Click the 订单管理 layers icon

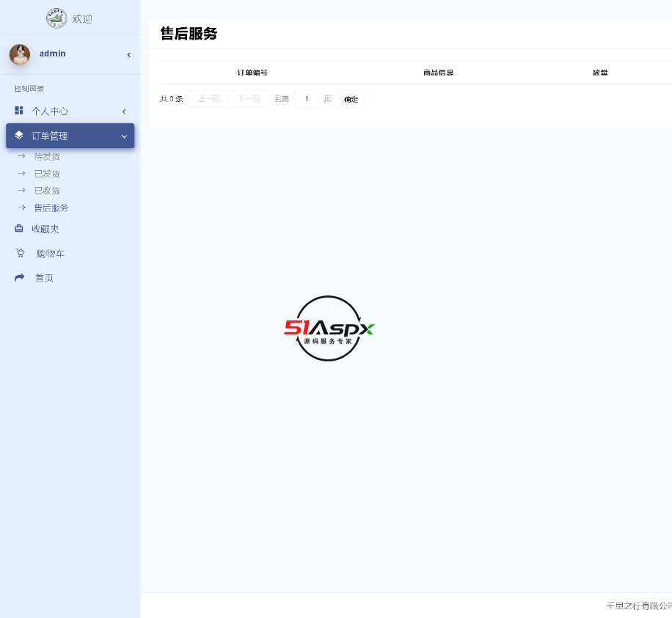(x=19, y=136)
